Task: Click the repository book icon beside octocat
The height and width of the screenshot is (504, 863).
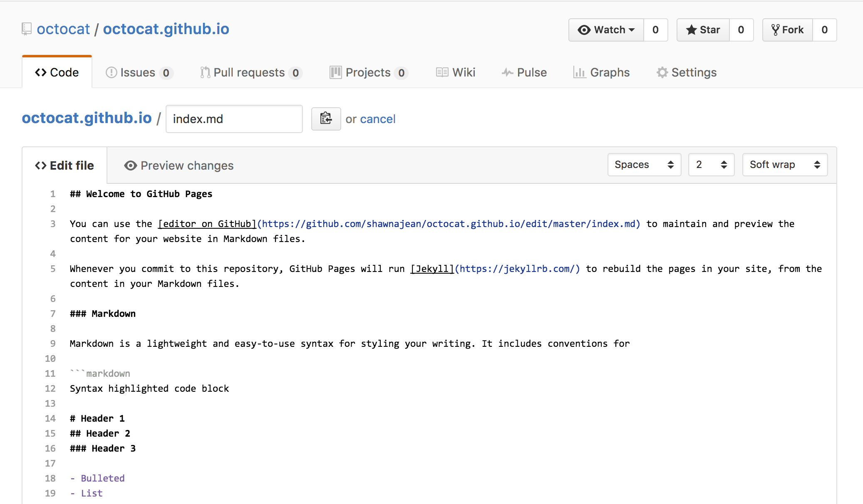Action: tap(27, 29)
